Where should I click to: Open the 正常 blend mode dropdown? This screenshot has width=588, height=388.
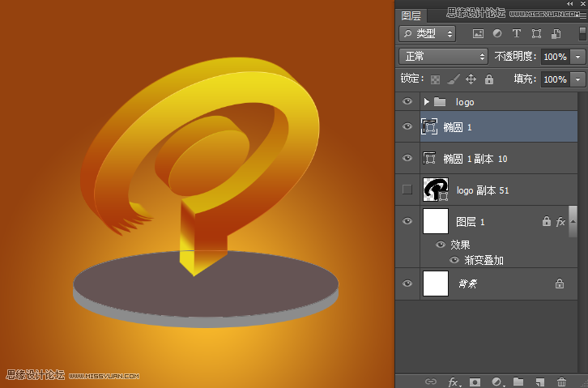pos(443,57)
